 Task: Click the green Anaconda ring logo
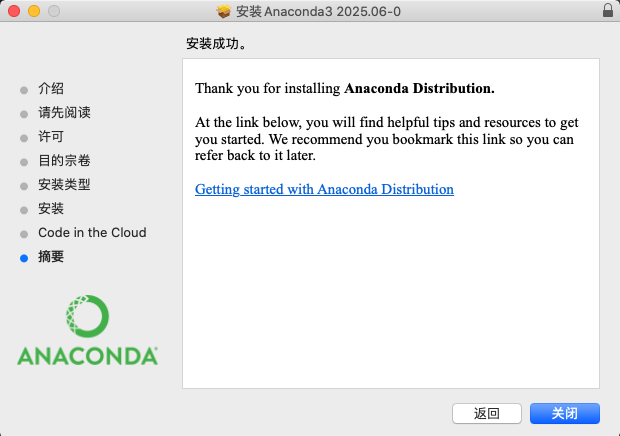[87, 316]
